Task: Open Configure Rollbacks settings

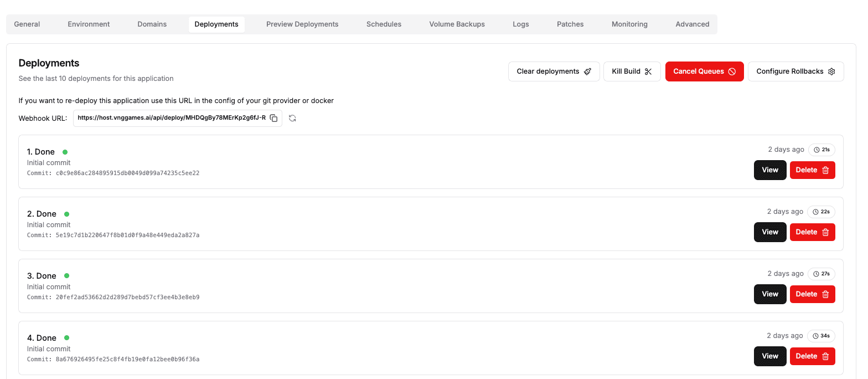Action: pos(796,71)
